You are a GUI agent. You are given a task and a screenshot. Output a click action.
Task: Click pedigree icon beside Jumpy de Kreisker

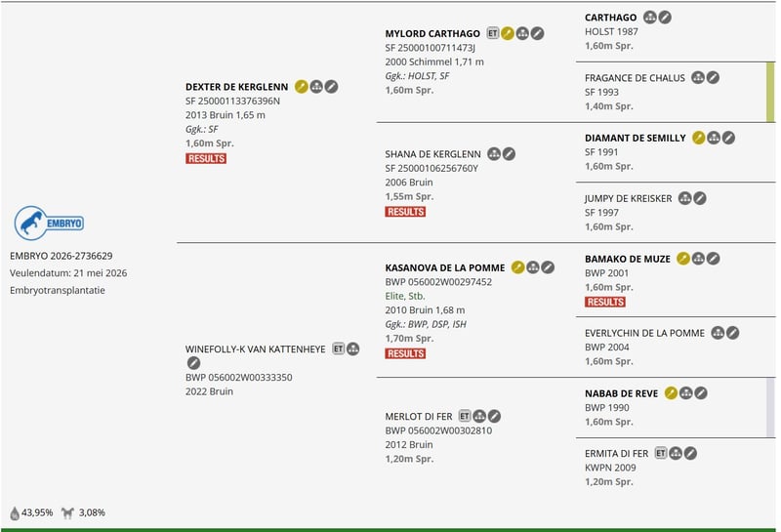(x=685, y=198)
